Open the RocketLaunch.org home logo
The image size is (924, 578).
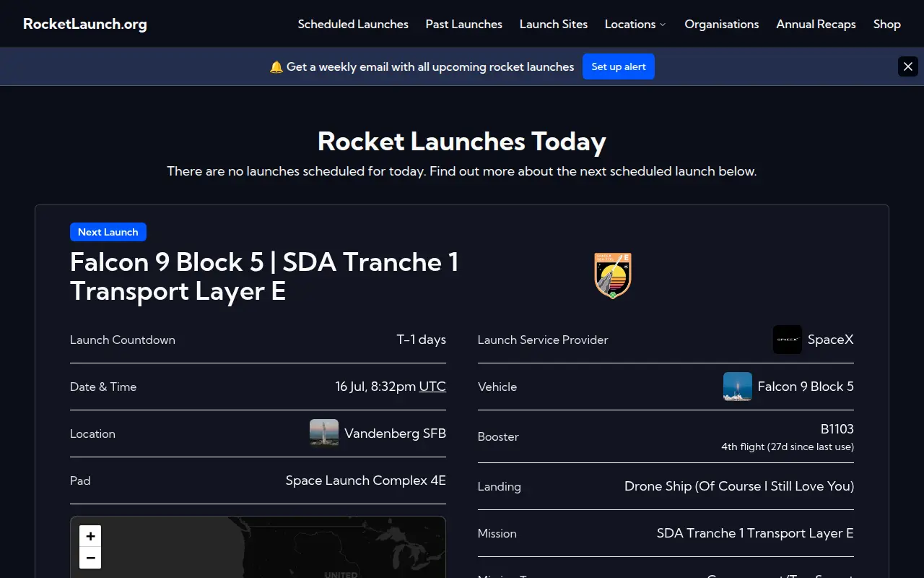(x=84, y=24)
